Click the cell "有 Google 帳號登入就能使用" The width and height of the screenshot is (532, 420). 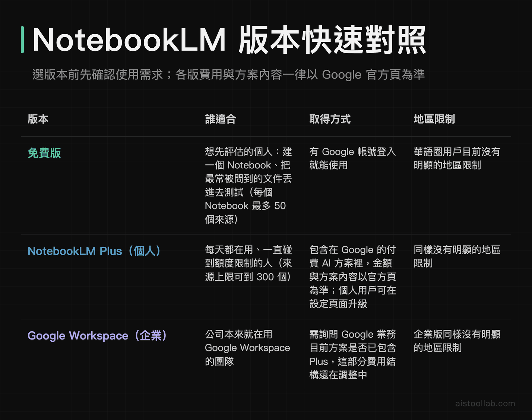pos(352,158)
